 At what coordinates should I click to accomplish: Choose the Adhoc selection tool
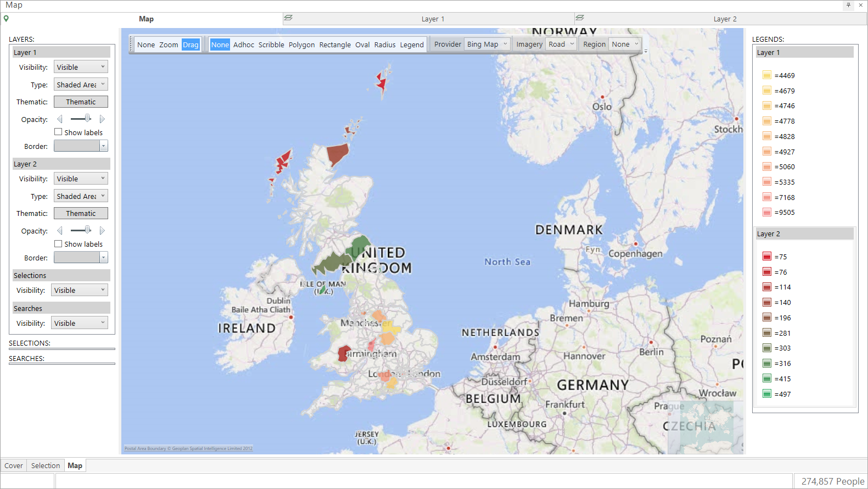point(244,45)
